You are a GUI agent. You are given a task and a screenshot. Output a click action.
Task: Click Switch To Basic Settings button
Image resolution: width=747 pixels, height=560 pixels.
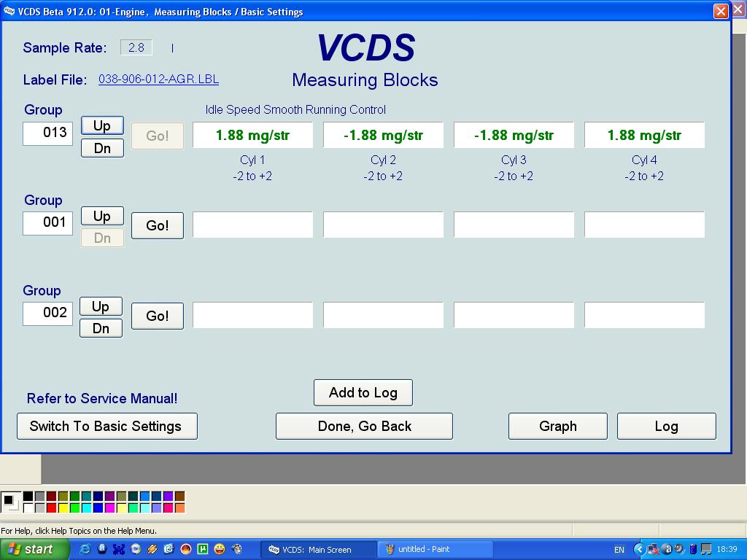coord(107,426)
